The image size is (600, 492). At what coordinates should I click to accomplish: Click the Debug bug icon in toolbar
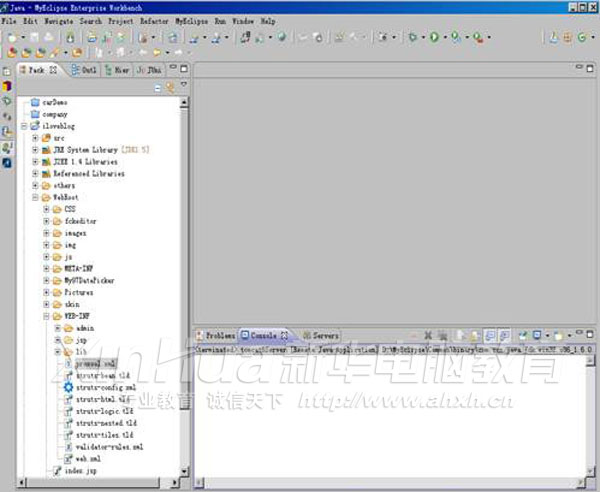[413, 37]
